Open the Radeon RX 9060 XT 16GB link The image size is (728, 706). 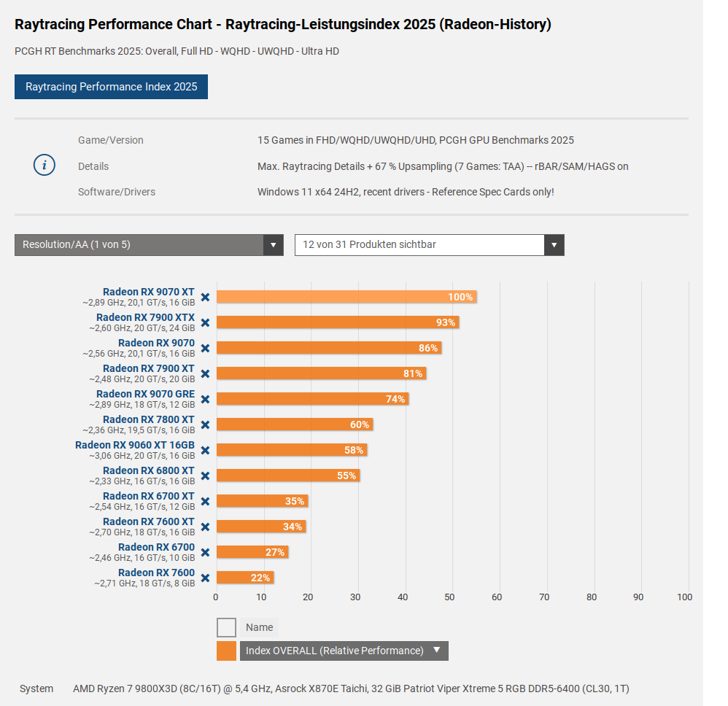tap(135, 445)
